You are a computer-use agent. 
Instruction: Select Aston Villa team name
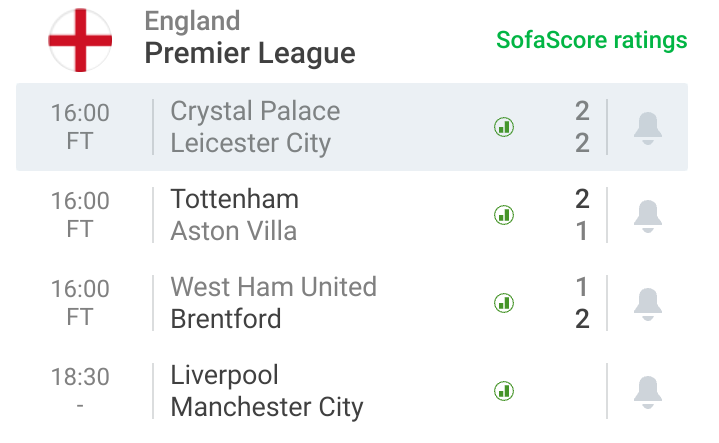tap(234, 231)
